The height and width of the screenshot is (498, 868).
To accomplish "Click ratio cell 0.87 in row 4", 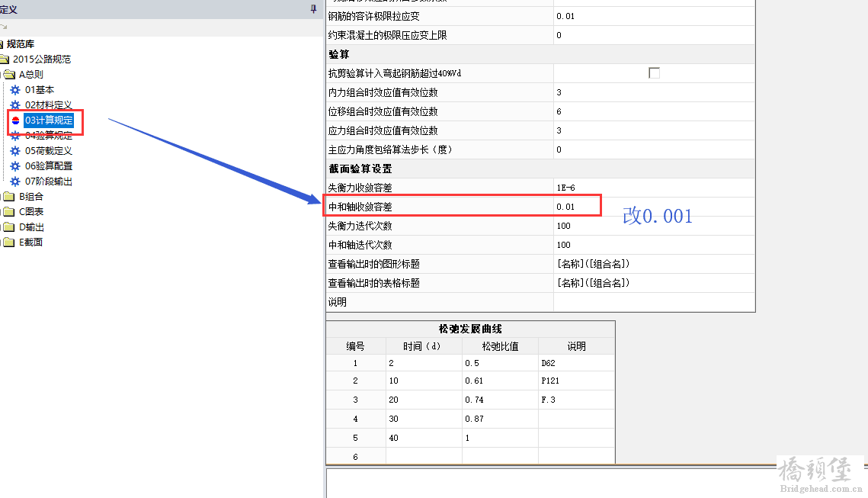I will (x=501, y=419).
